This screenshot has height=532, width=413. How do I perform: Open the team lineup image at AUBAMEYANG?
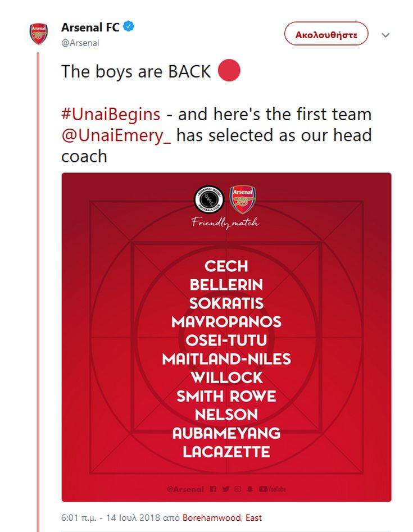[226, 433]
